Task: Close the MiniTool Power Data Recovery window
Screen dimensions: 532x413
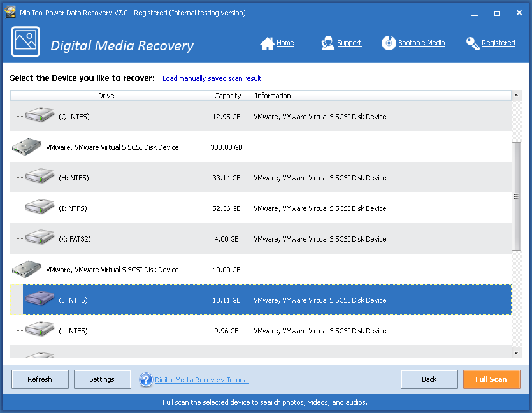Action: [x=519, y=13]
